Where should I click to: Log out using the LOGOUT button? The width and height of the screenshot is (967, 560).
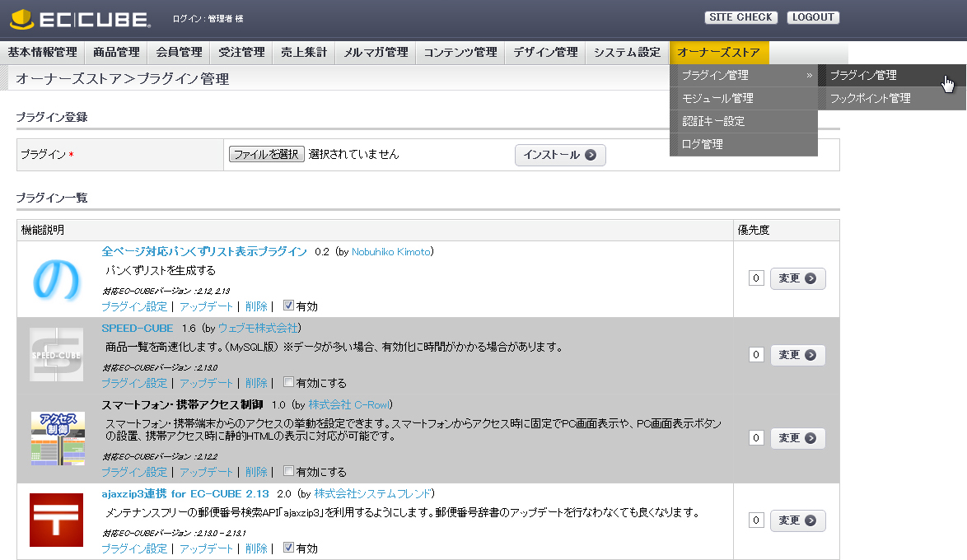tap(812, 17)
